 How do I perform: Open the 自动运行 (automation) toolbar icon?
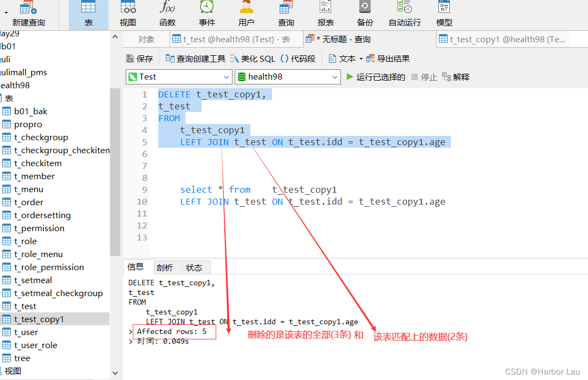point(405,14)
